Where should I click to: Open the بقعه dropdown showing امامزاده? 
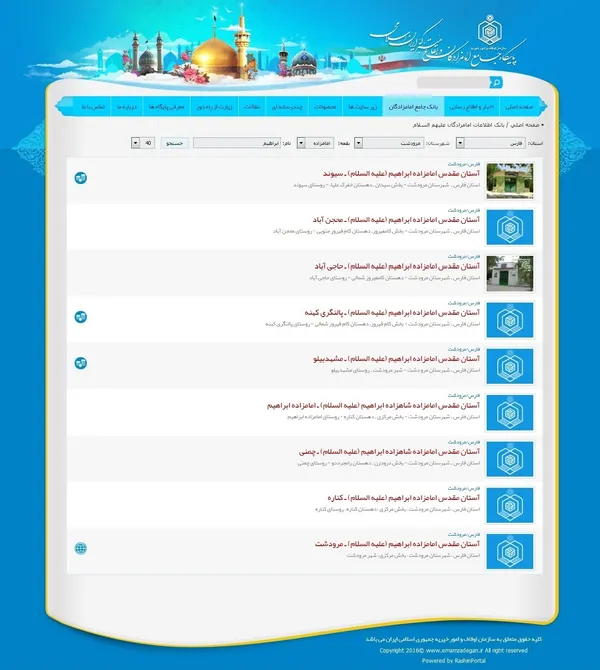315,143
